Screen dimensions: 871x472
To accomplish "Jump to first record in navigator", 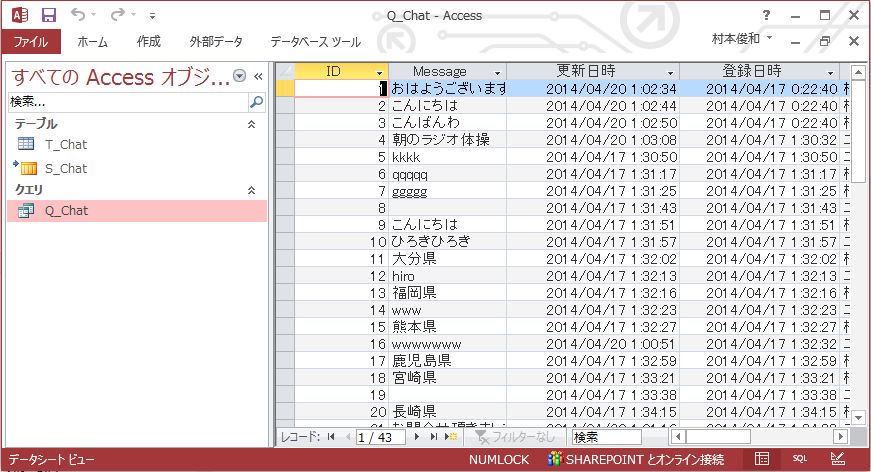I will (x=331, y=437).
